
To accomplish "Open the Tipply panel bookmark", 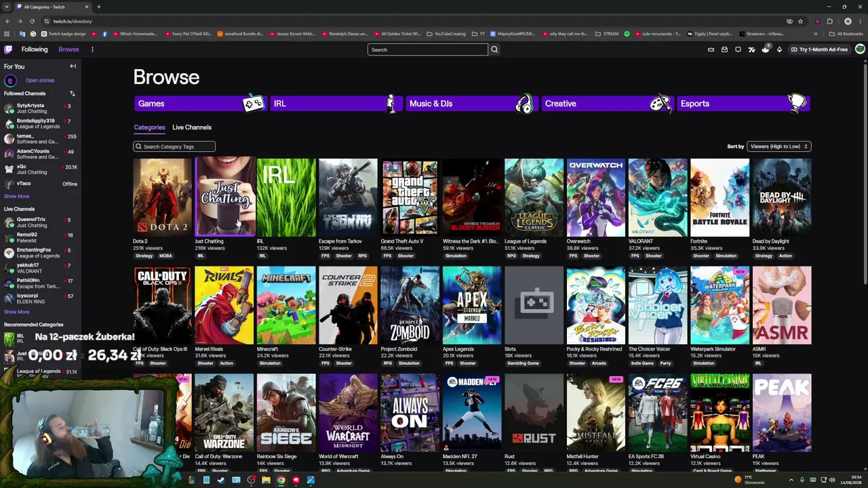I will click(x=709, y=34).
